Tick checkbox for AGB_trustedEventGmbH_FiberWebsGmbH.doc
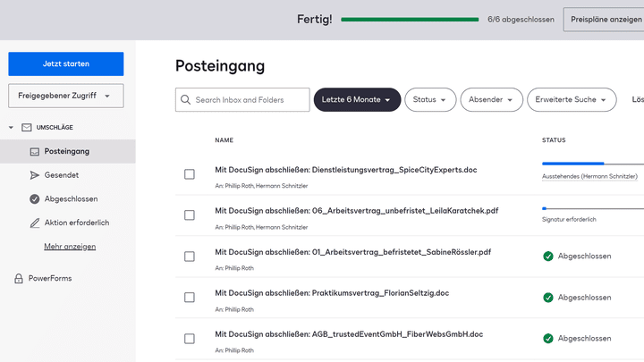This screenshot has height=362, width=644. 190,339
